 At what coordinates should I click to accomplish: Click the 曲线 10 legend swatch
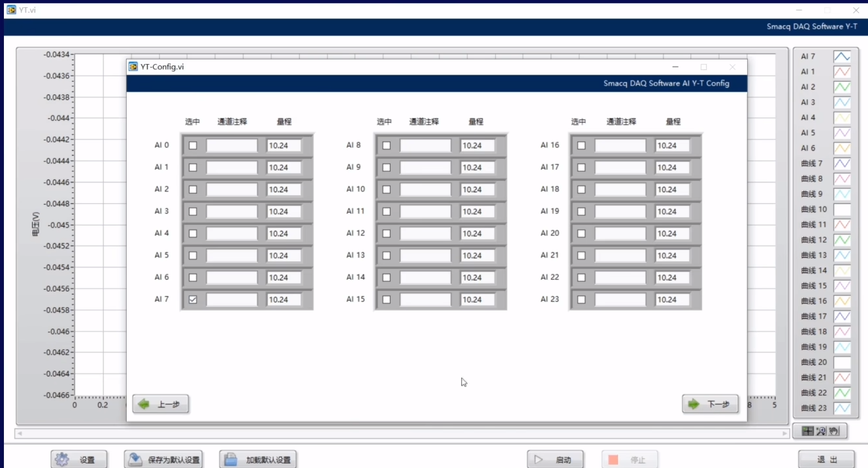[842, 209]
